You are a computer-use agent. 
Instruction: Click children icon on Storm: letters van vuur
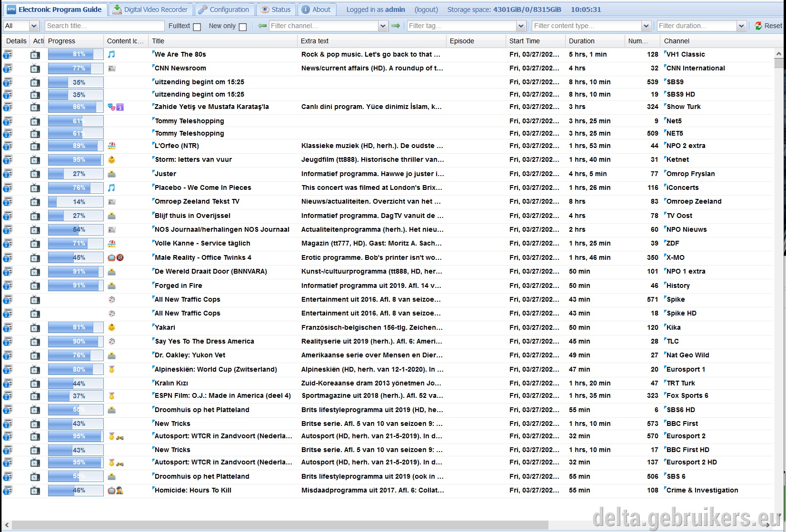(111, 160)
